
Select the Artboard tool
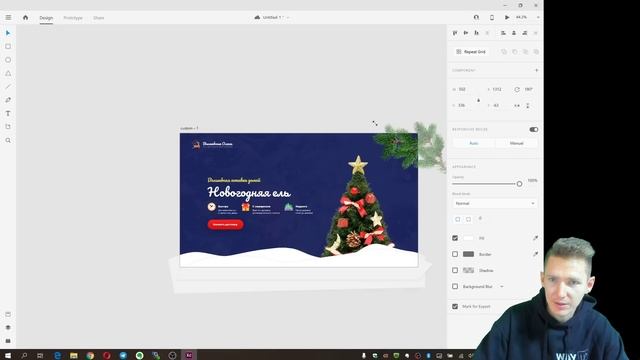coord(8,127)
